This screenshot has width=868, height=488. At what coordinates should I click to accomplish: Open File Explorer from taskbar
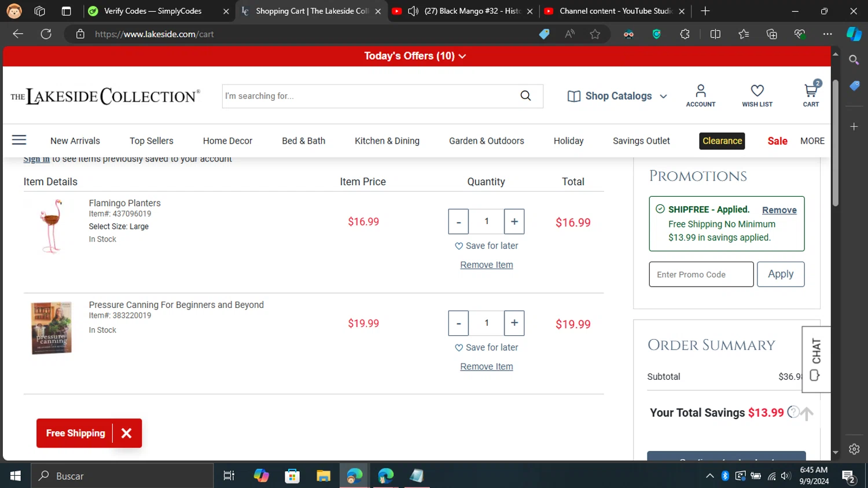[x=323, y=476]
